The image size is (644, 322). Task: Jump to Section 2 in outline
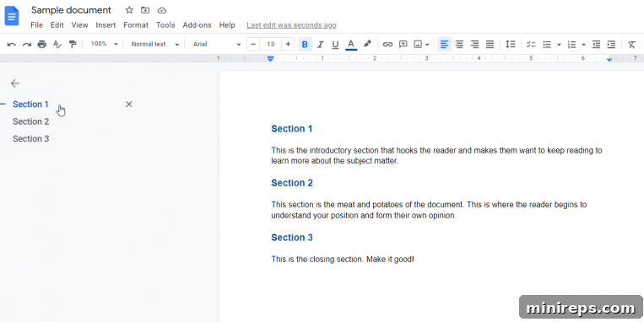tap(30, 121)
